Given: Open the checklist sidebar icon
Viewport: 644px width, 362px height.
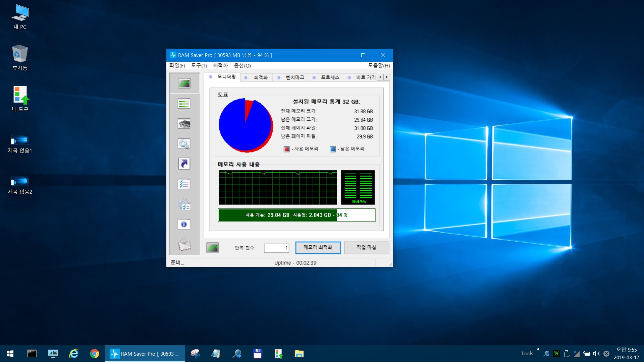Looking at the screenshot, I should (184, 184).
